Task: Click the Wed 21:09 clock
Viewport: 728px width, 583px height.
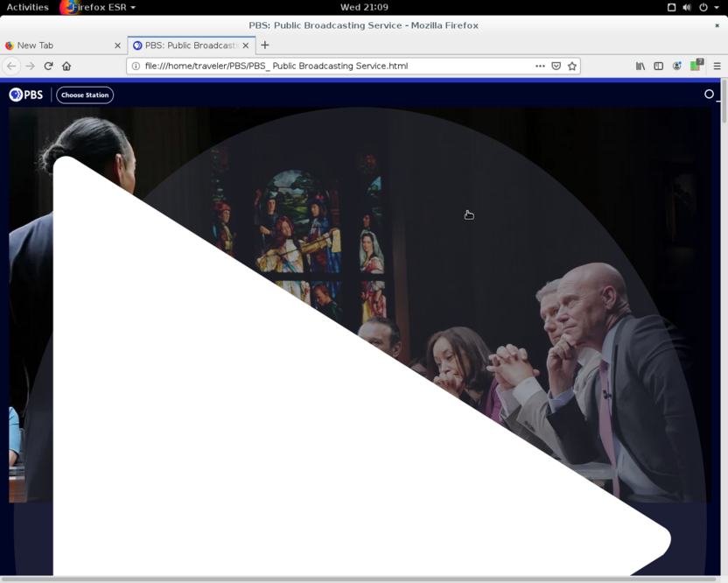Action: click(364, 7)
